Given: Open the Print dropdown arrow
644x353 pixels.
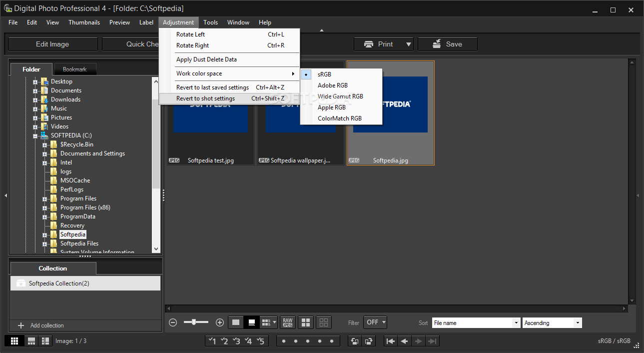Looking at the screenshot, I should [x=408, y=44].
